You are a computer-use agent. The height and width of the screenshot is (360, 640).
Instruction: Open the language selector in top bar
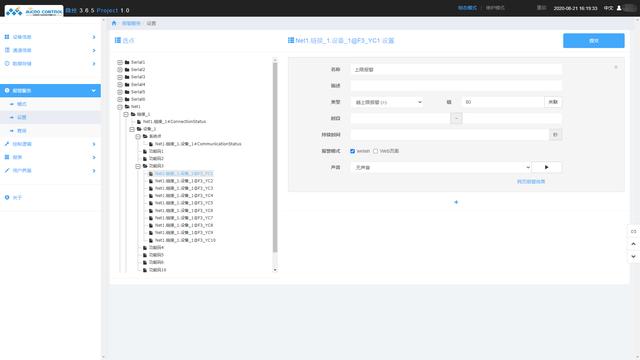[x=608, y=8]
